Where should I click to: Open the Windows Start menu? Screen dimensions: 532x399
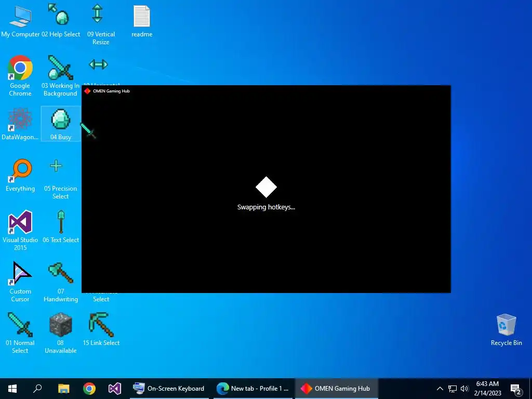12,389
